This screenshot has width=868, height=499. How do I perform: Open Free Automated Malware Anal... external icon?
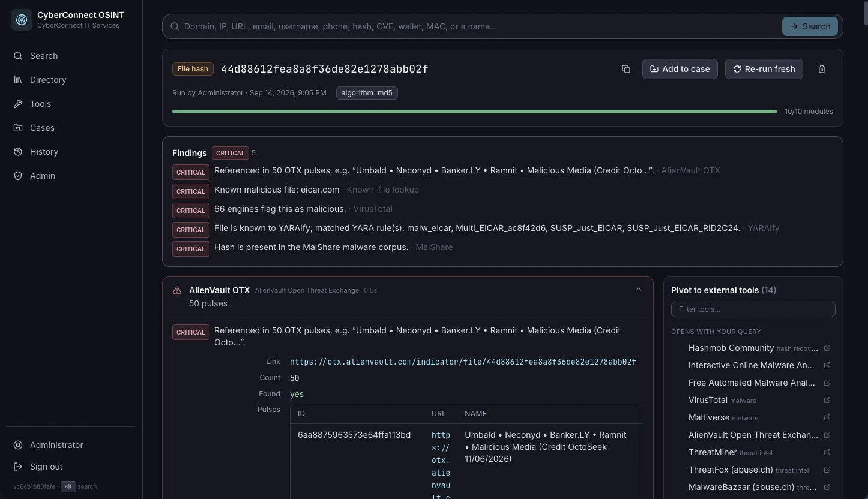point(827,383)
